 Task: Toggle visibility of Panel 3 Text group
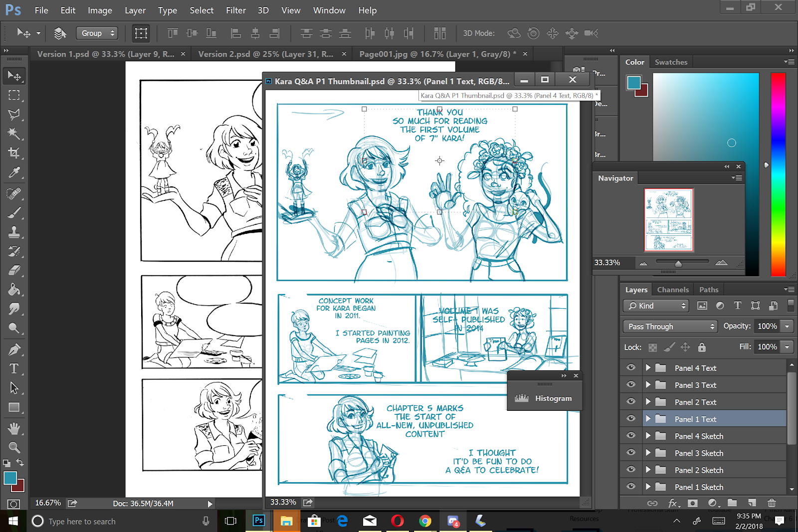[631, 385]
